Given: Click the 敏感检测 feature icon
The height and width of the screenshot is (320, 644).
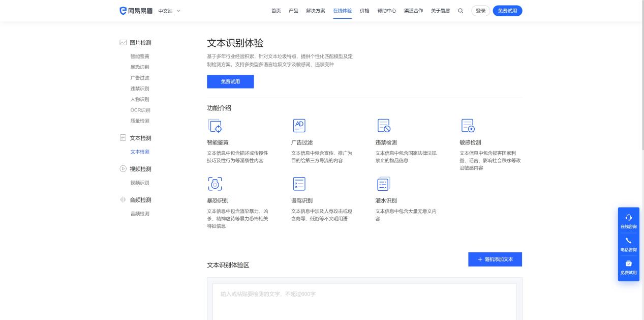Looking at the screenshot, I should (468, 126).
